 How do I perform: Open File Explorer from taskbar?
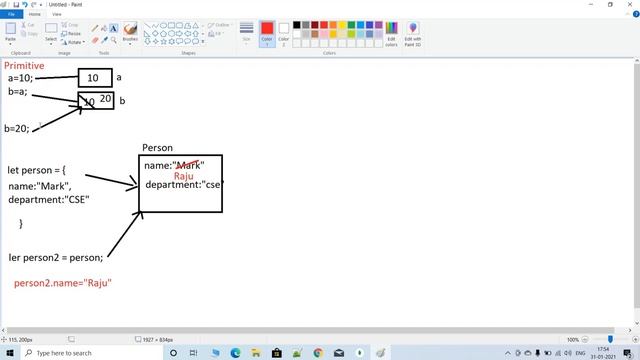tap(256, 353)
